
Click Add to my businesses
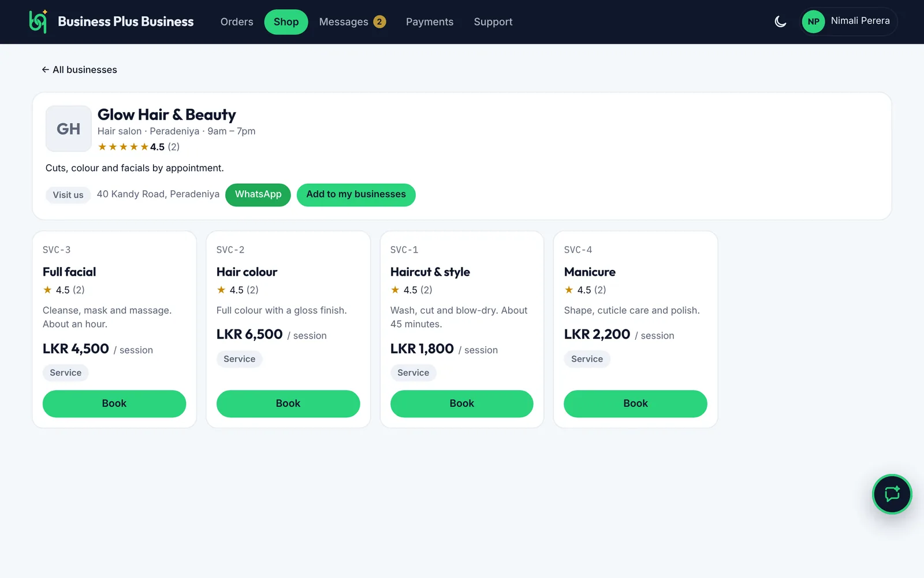(x=356, y=195)
